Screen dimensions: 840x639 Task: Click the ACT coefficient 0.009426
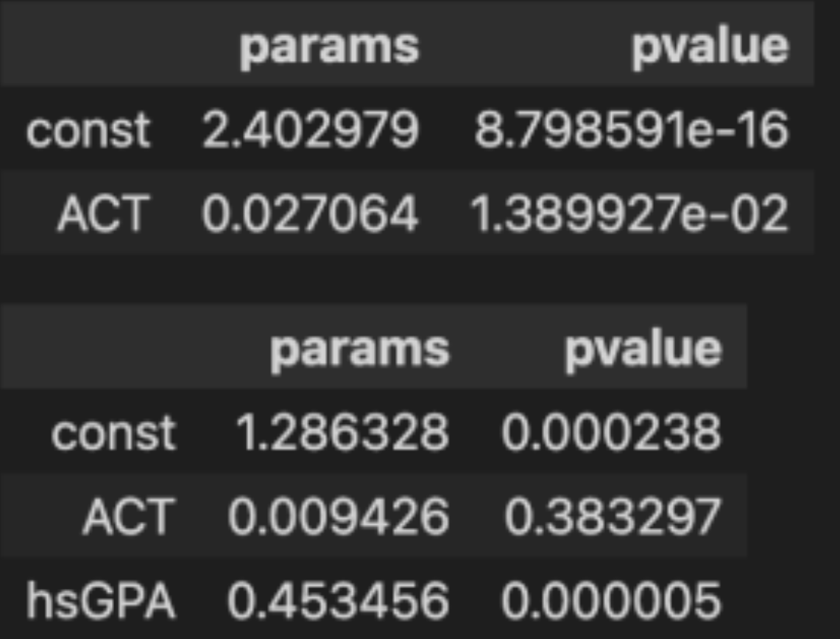[338, 516]
